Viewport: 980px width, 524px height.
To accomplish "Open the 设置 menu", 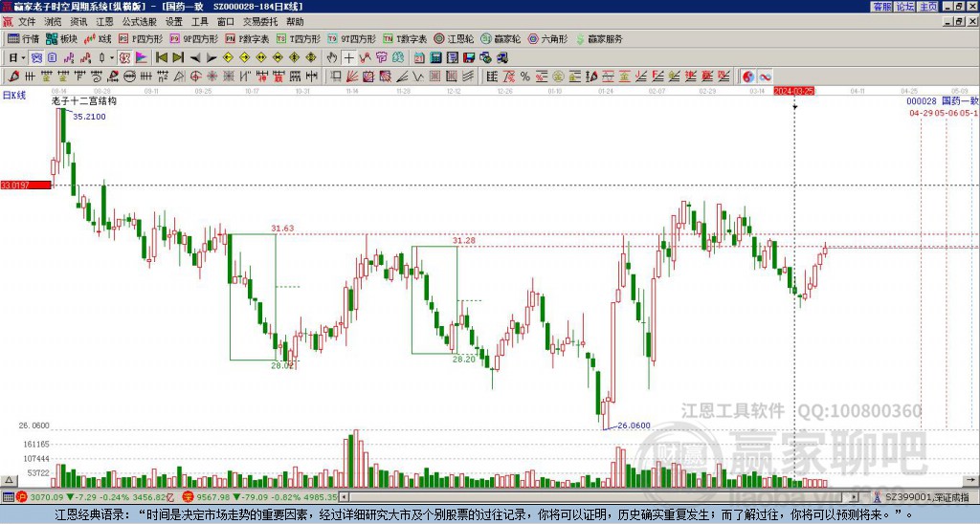I will pos(174,22).
